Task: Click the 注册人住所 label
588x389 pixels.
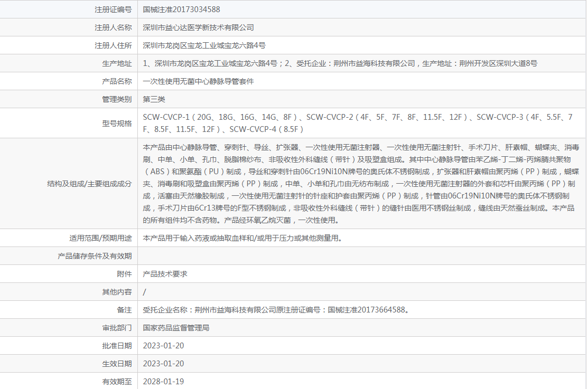Action: coord(113,45)
